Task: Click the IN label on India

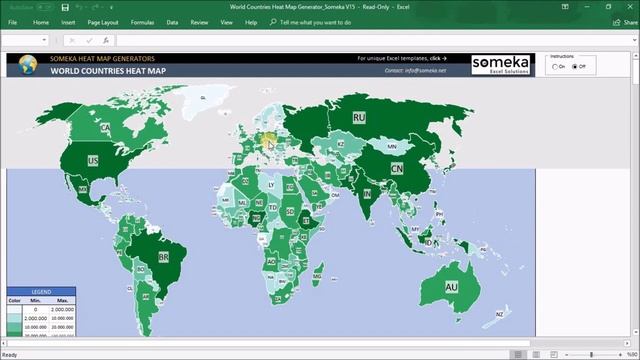Action: (x=367, y=194)
